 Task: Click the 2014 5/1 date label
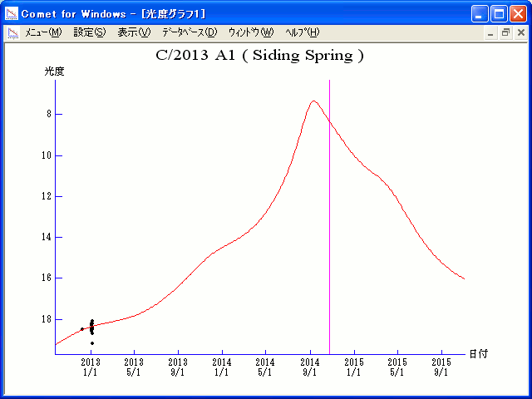tap(265, 367)
